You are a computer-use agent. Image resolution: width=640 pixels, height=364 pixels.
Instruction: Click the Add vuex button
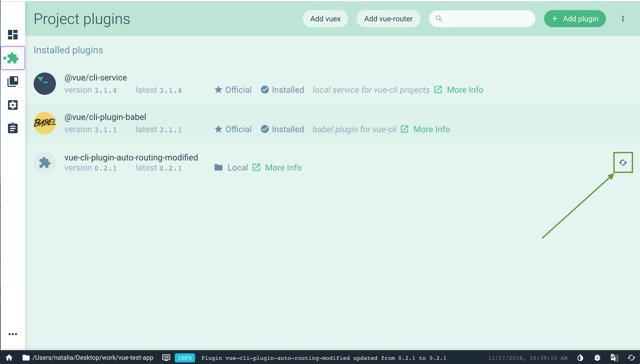click(x=325, y=18)
